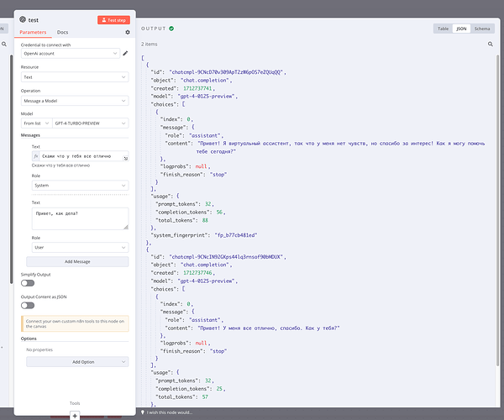Open the Credential OpenAi account dropdown

[x=71, y=54]
